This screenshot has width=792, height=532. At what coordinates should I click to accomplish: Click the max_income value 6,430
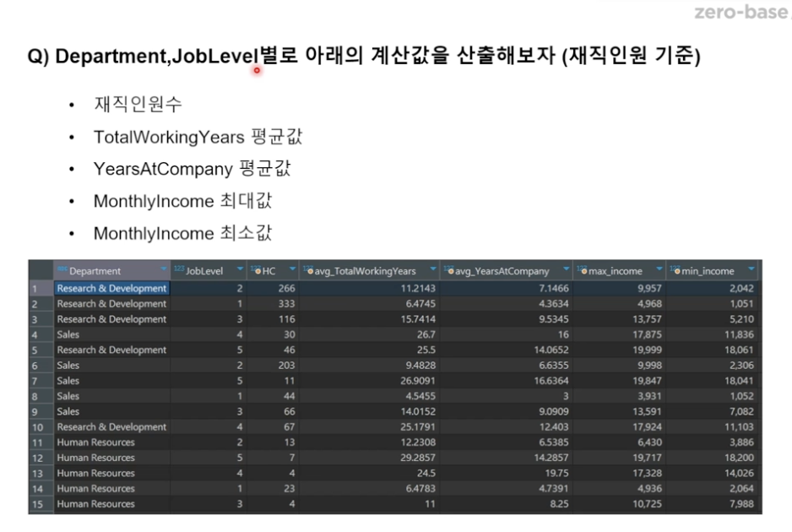[649, 442]
